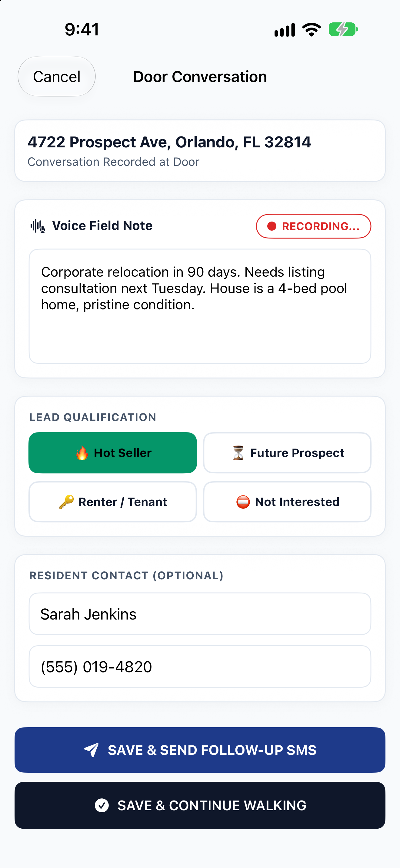Edit the resident name field Sarah Jenkins
The width and height of the screenshot is (400, 868).
click(200, 614)
